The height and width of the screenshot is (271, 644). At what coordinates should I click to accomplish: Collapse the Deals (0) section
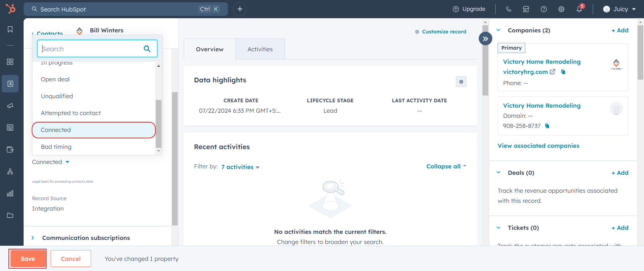click(x=498, y=172)
